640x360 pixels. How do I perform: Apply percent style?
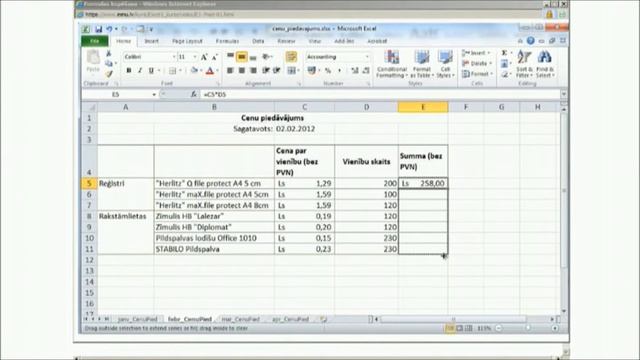[327, 71]
